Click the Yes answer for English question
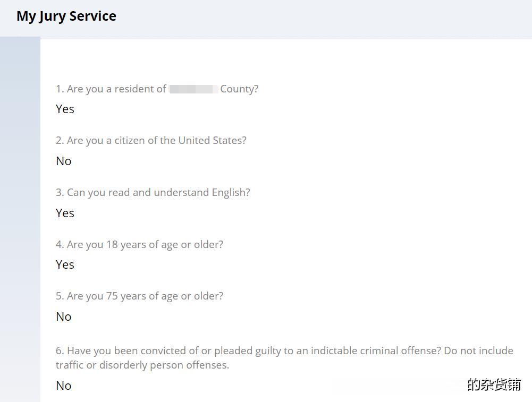The image size is (532, 402). pos(65,213)
